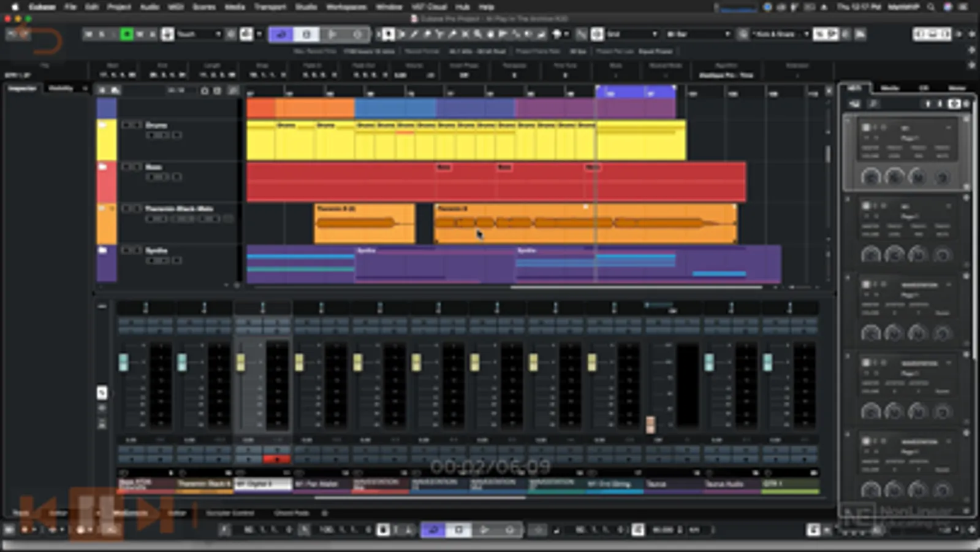980x552 pixels.
Task: Click the first Theremin audio event on the orange track
Action: click(365, 223)
